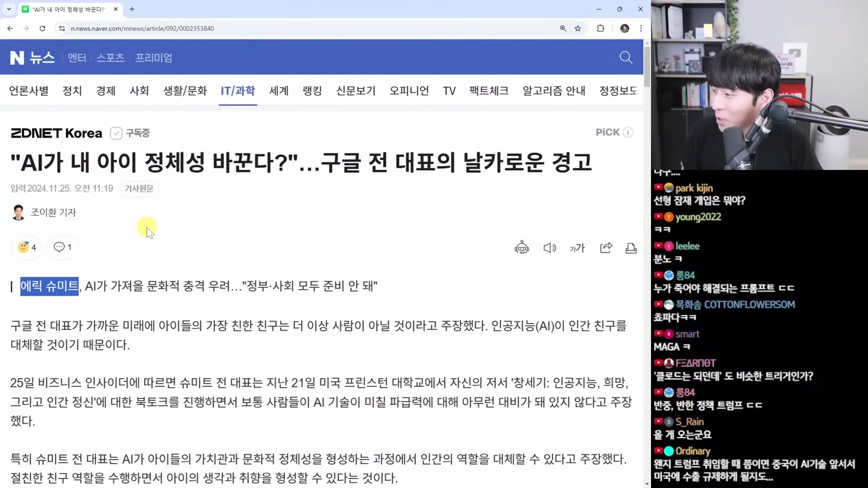Click chat username Ordinary
The width and height of the screenshot is (868, 488).
click(x=693, y=451)
